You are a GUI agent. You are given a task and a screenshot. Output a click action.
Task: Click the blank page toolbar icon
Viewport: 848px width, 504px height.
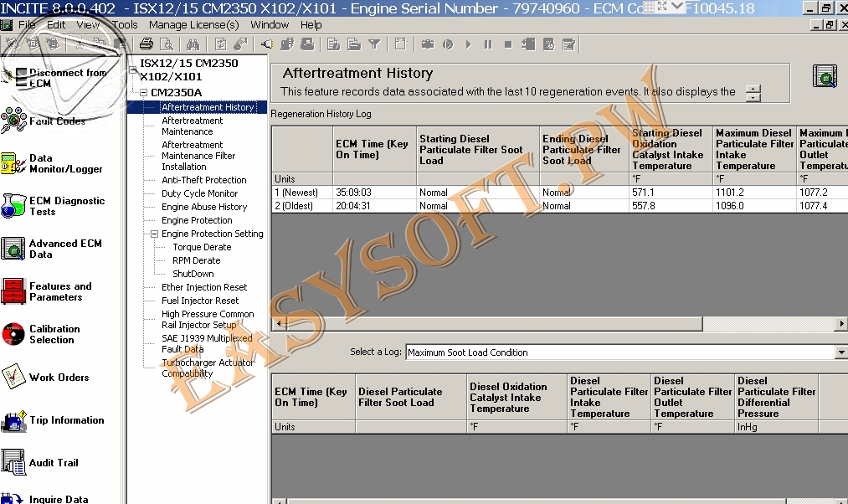click(x=401, y=44)
